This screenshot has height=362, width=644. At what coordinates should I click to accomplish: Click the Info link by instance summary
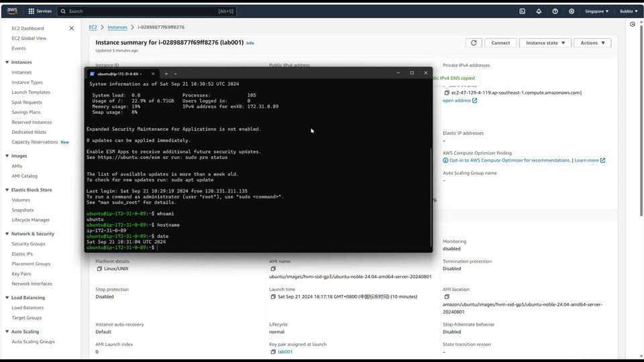pos(250,43)
